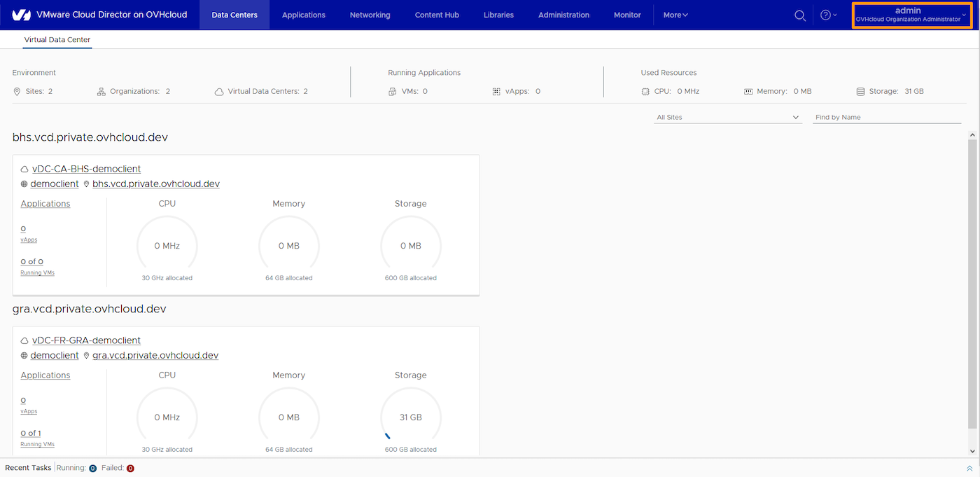
Task: Expand the Recent Tasks panel chevrons
Action: click(969, 468)
